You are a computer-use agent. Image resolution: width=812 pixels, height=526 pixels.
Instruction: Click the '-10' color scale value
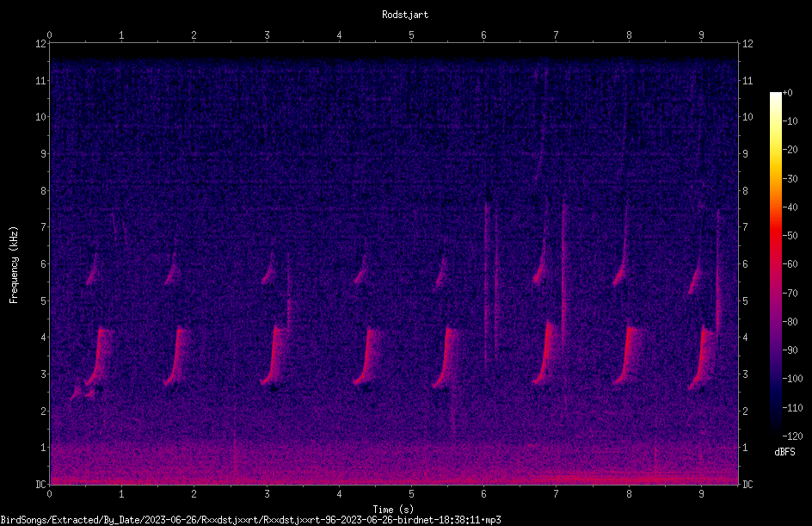coord(790,121)
